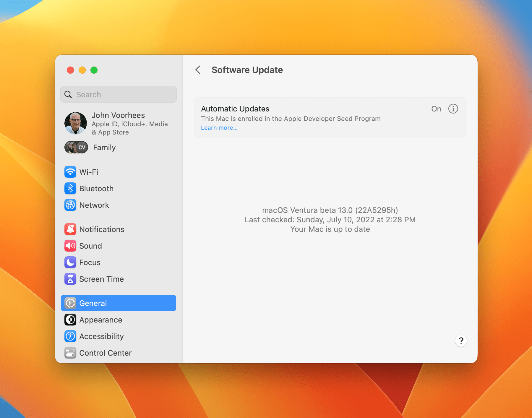Click John Voorhees profile photo
The width and height of the screenshot is (532, 418).
[76, 123]
